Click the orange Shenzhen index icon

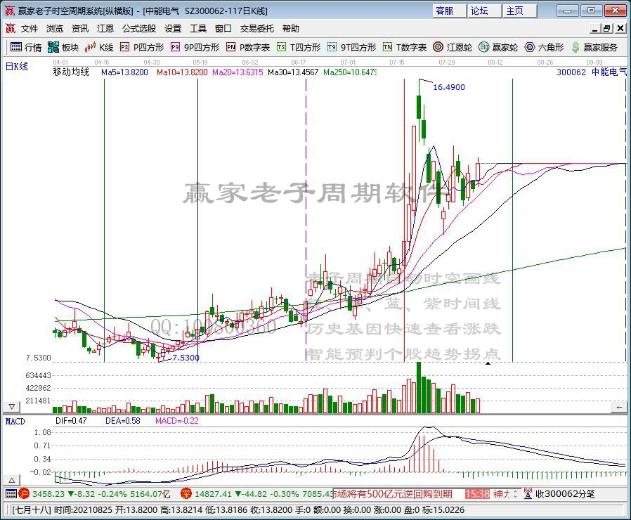[x=186, y=493]
